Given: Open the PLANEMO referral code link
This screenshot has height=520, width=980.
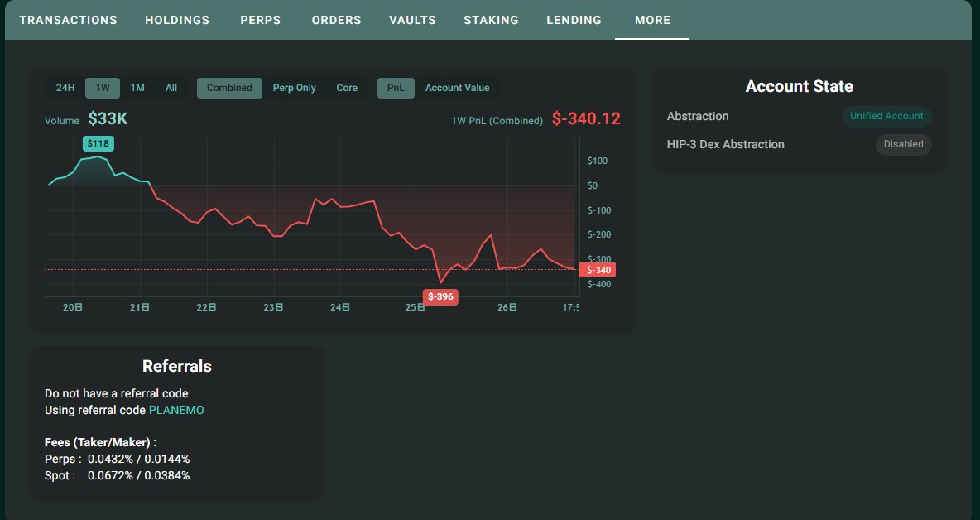Looking at the screenshot, I should tap(176, 411).
